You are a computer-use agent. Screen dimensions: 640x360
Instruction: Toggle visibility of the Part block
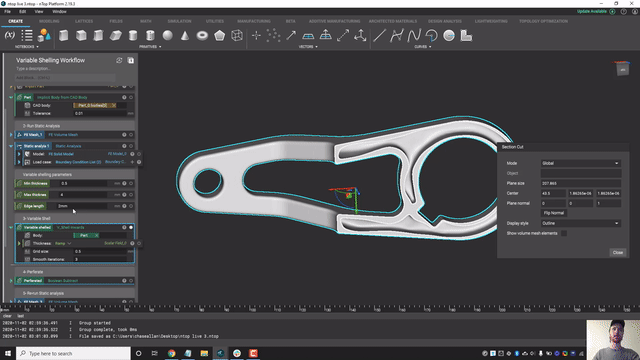(x=131, y=98)
